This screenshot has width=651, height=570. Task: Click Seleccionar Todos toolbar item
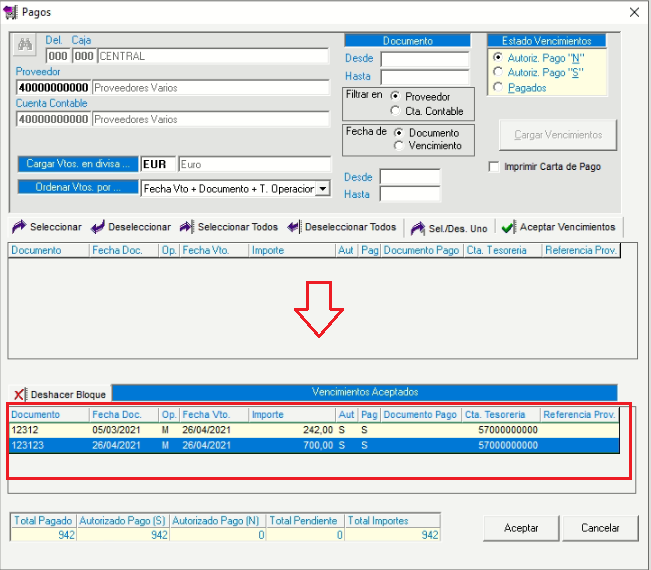[229, 227]
